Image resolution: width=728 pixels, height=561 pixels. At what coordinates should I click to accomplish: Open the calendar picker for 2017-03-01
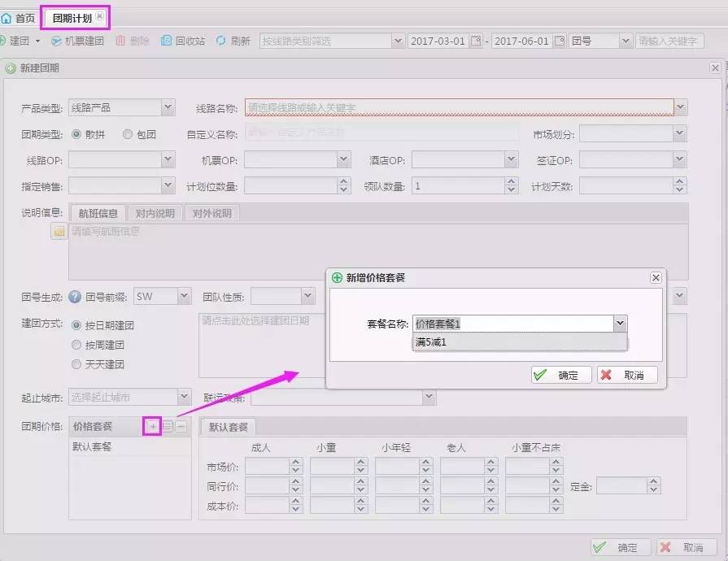(x=477, y=41)
